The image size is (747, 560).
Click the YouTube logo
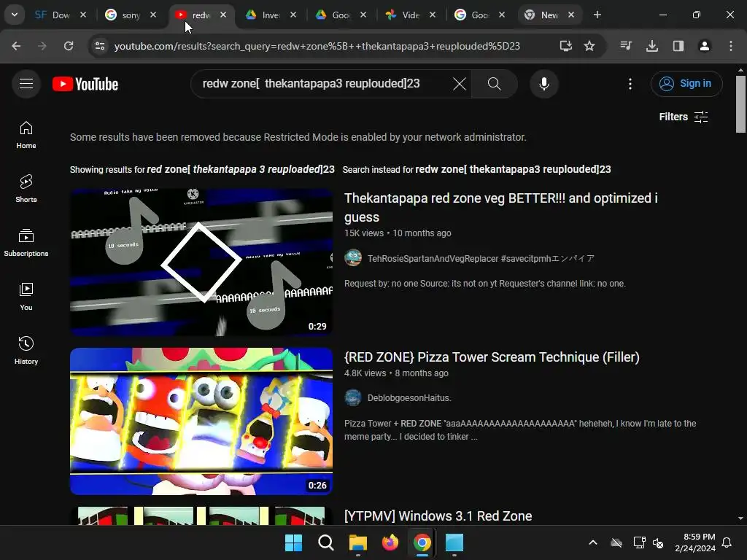85,84
